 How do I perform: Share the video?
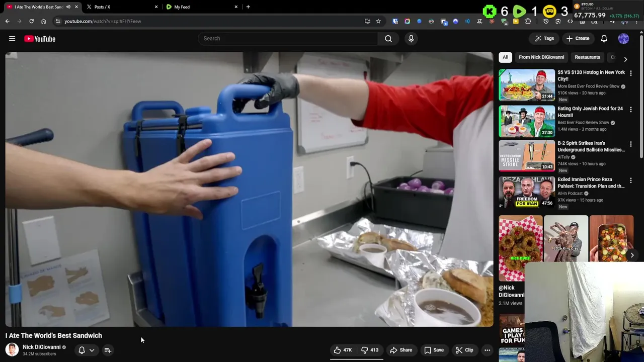(x=401, y=350)
